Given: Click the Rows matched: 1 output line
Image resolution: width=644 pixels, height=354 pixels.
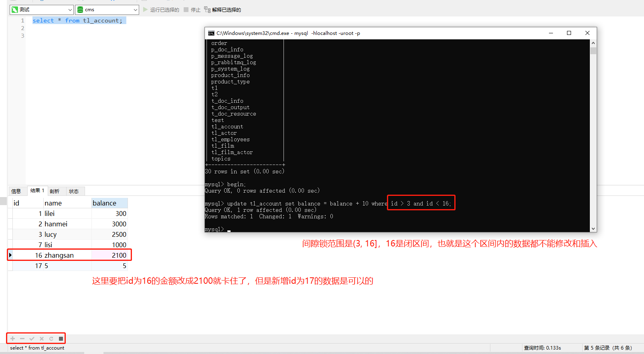Looking at the screenshot, I should [269, 217].
